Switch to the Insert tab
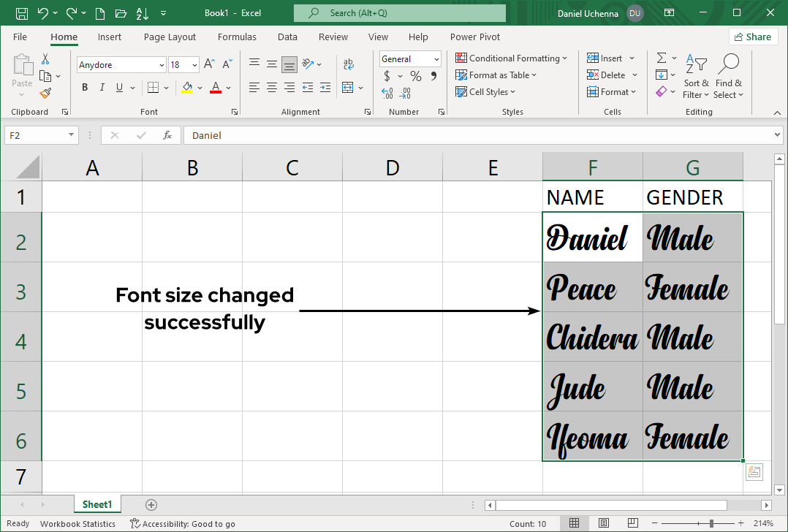This screenshot has height=532, width=788. click(110, 37)
